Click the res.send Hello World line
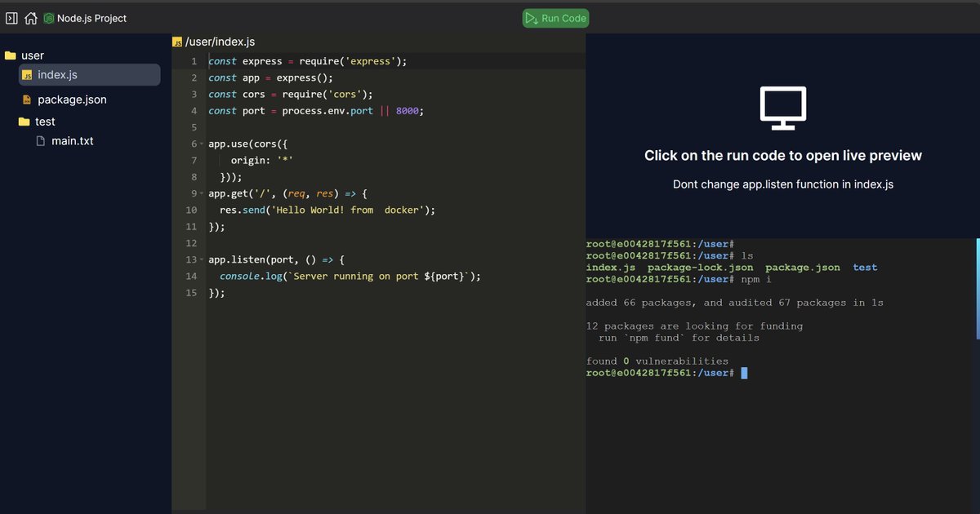 pyautogui.click(x=327, y=210)
